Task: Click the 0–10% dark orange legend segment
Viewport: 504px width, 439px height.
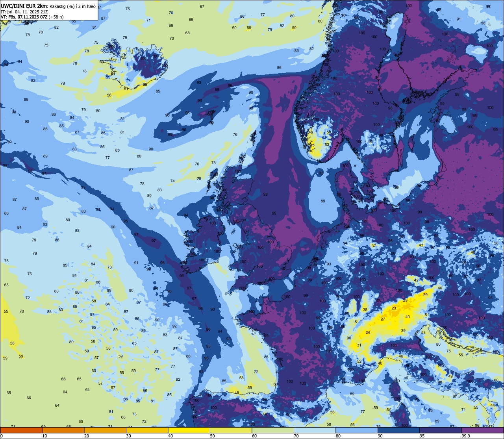Action: (21, 430)
